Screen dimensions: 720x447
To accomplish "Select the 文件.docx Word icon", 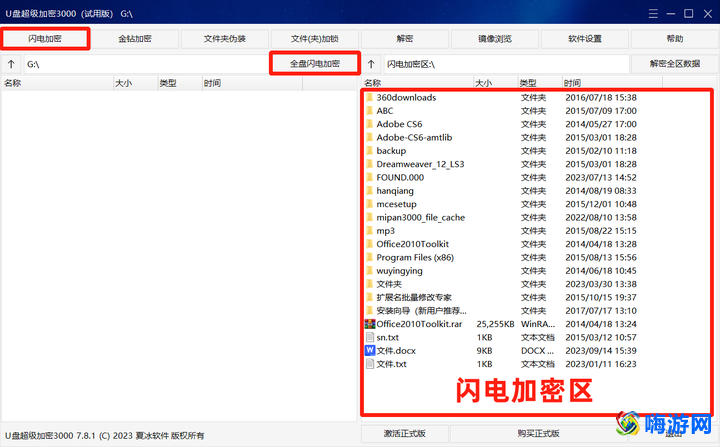I will pyautogui.click(x=370, y=351).
